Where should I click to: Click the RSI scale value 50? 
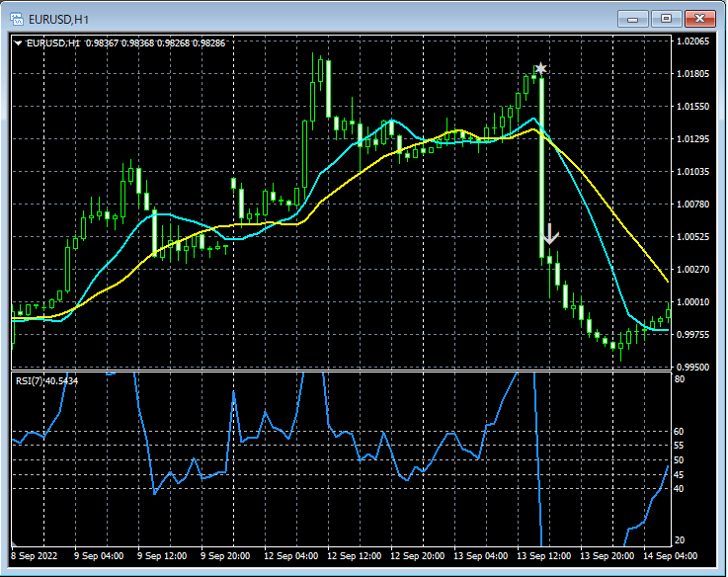680,460
